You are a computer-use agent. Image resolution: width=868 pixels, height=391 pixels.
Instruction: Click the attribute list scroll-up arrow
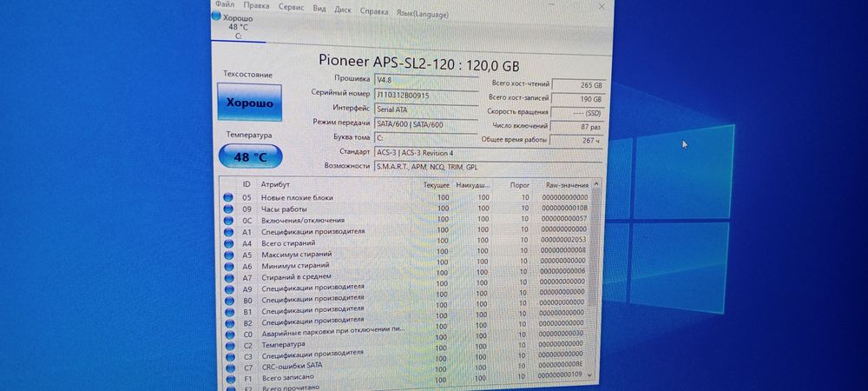[x=596, y=183]
